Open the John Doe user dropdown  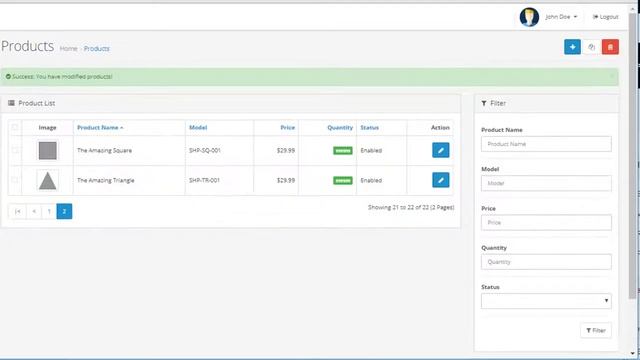pos(561,17)
